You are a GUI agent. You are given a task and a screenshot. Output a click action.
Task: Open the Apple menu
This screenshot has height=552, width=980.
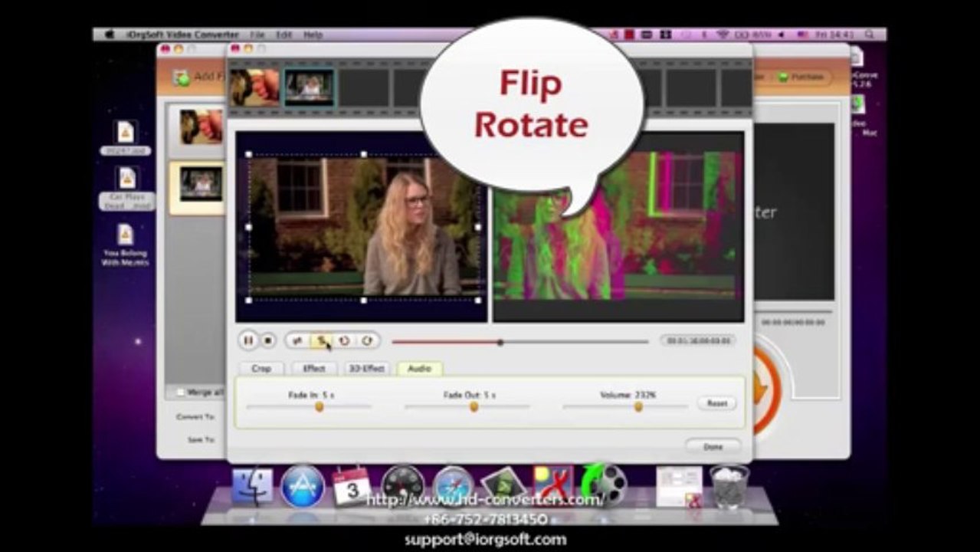pos(109,34)
